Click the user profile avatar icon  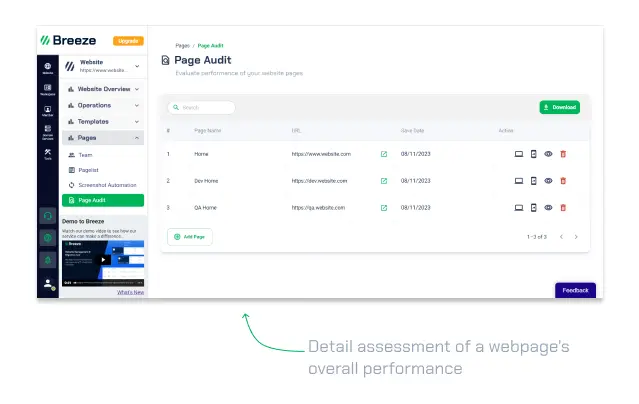click(48, 283)
